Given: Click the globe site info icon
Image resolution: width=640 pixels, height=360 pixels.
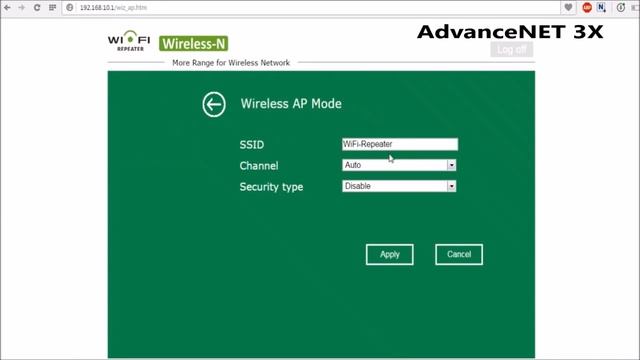Looking at the screenshot, I should point(70,7).
